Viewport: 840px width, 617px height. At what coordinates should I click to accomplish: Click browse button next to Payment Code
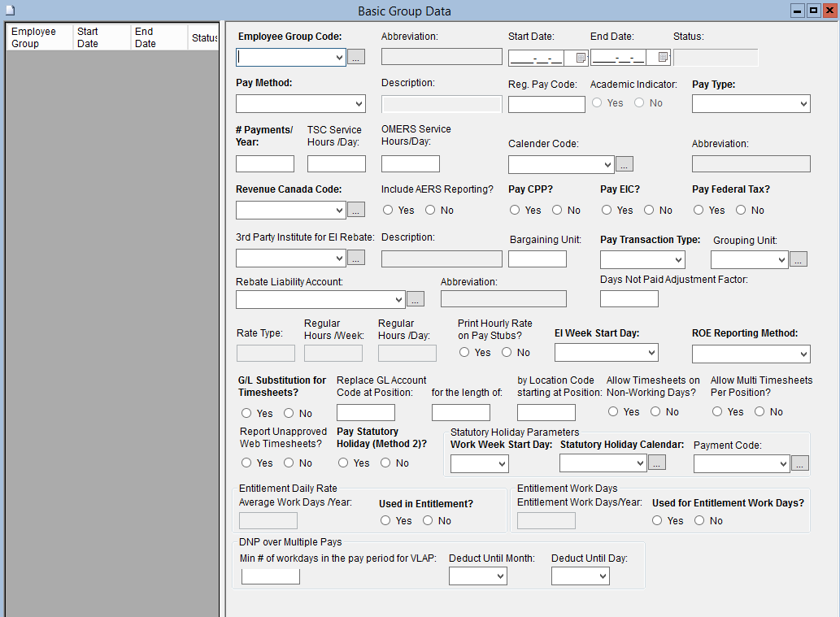800,463
